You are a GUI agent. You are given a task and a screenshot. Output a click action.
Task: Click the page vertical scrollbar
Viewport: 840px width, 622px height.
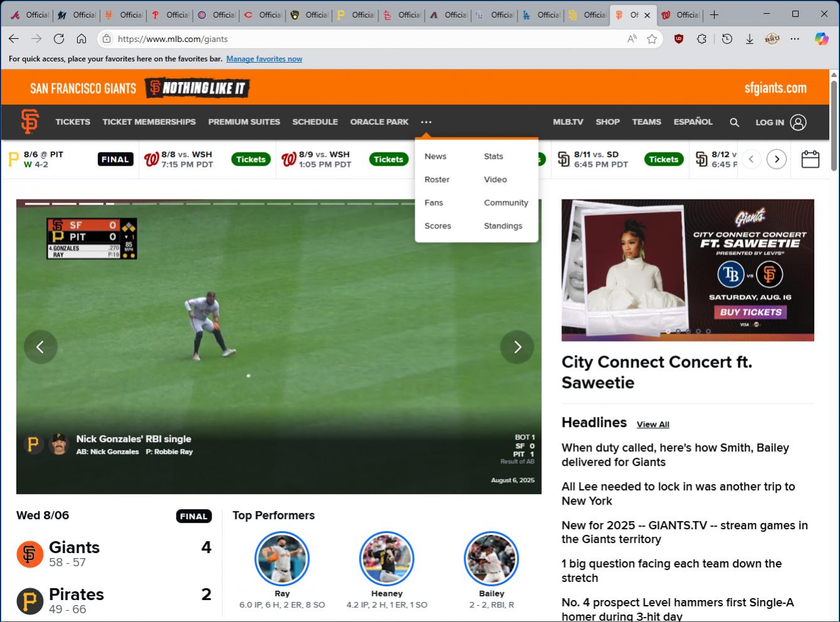[x=834, y=125]
